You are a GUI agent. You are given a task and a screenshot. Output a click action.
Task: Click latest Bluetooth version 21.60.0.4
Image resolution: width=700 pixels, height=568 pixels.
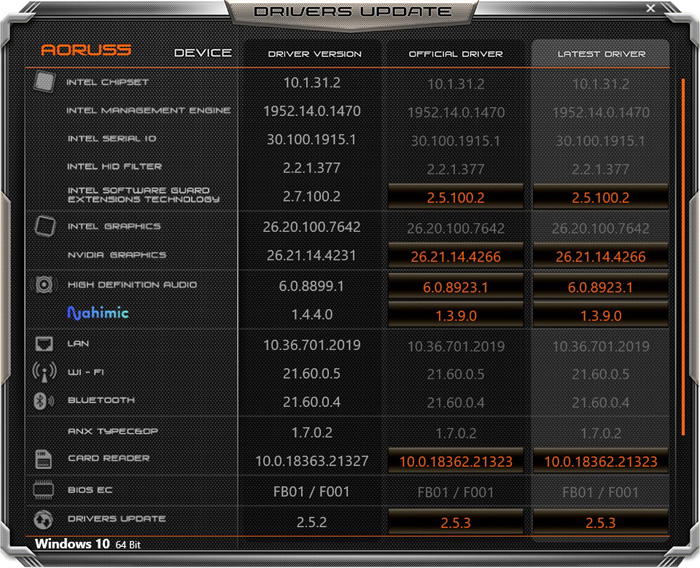[x=600, y=403]
